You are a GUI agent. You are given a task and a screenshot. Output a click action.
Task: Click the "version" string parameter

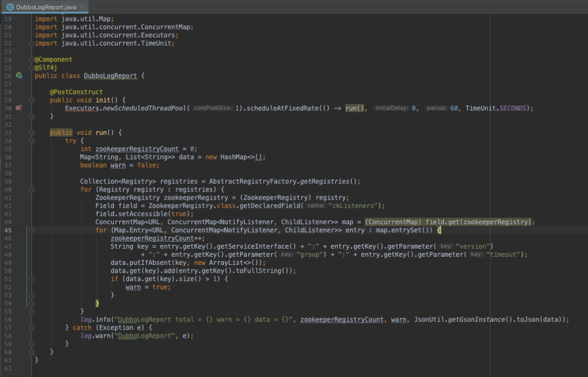pyautogui.click(x=473, y=246)
